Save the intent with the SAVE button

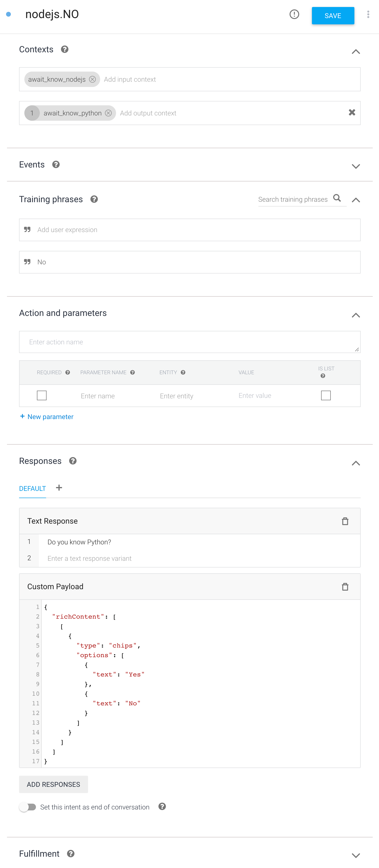tap(333, 15)
